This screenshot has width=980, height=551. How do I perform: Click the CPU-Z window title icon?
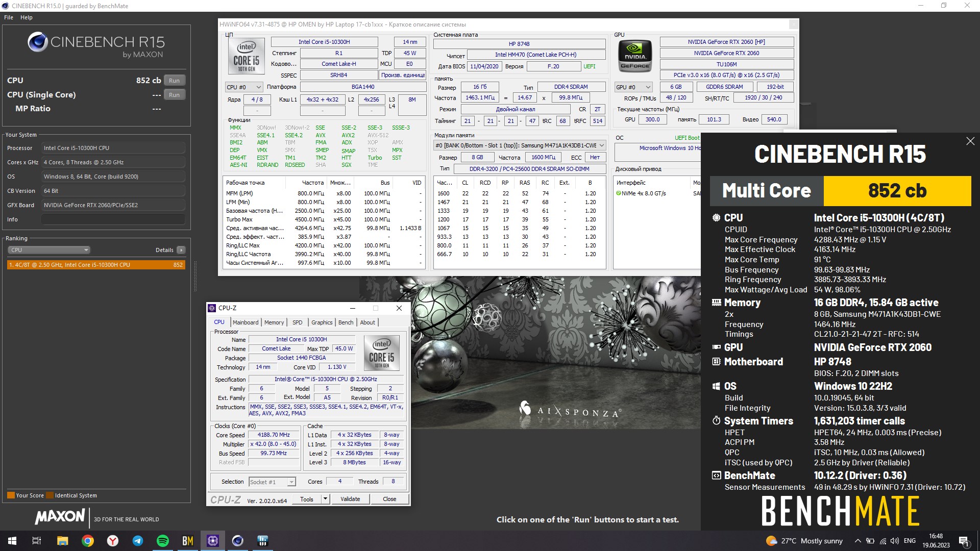pos(212,308)
